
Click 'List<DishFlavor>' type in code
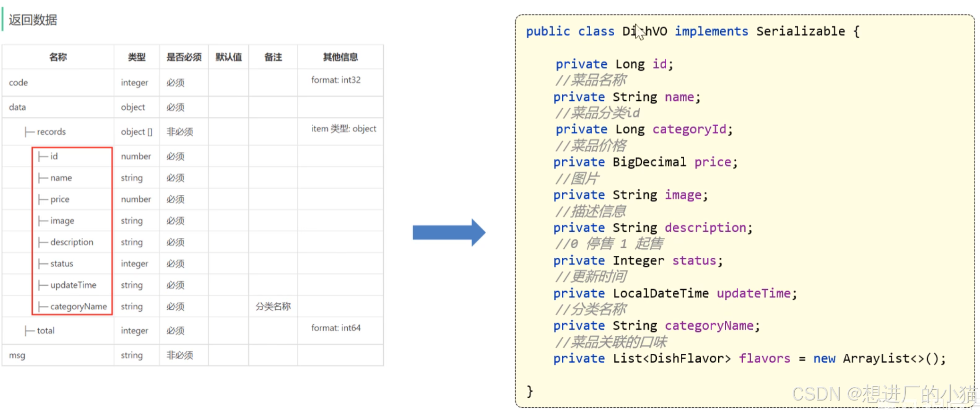pyautogui.click(x=671, y=358)
